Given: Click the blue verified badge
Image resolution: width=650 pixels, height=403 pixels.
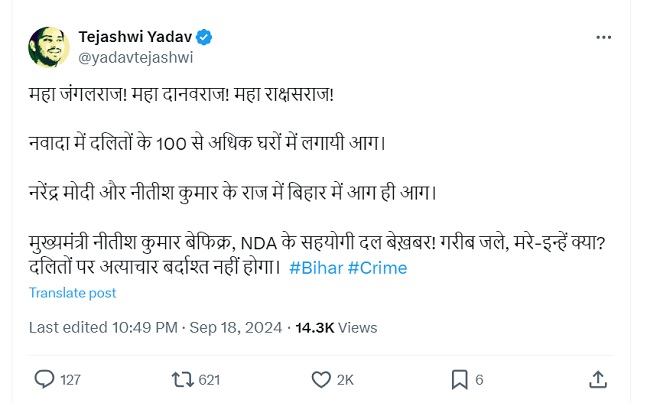Looking at the screenshot, I should click(x=205, y=37).
